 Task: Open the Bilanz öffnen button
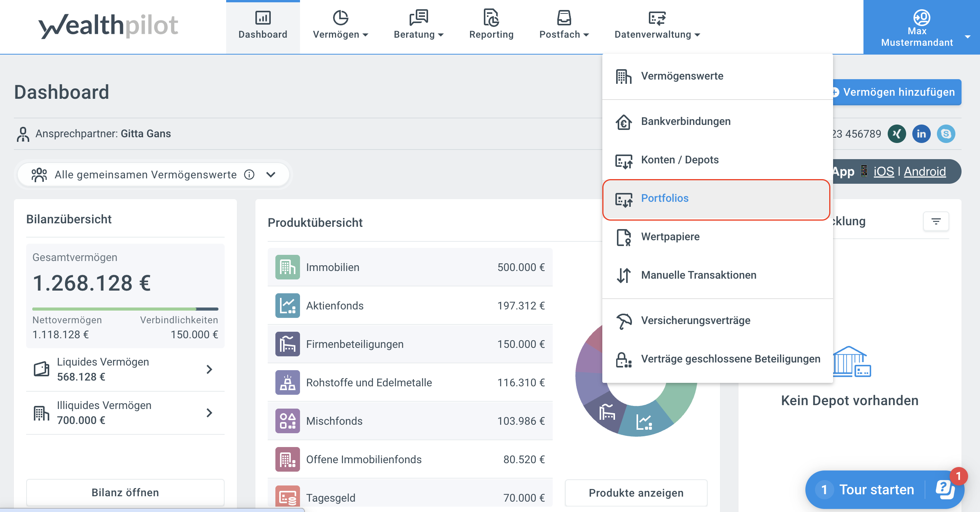(125, 492)
